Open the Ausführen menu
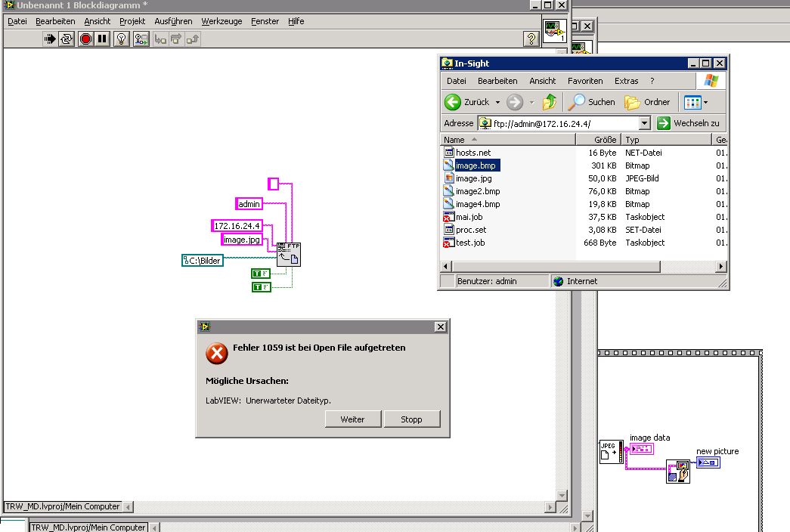790x532 pixels. click(173, 21)
